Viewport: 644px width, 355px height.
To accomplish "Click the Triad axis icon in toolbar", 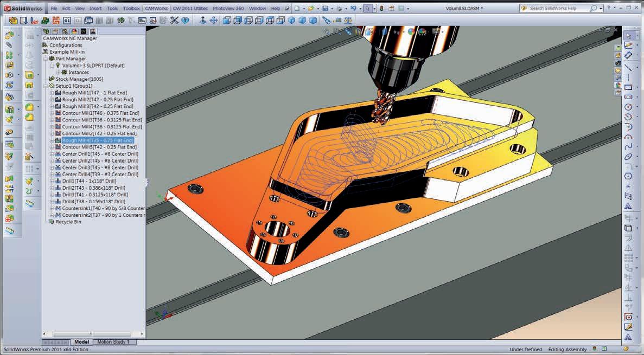I will 202,20.
